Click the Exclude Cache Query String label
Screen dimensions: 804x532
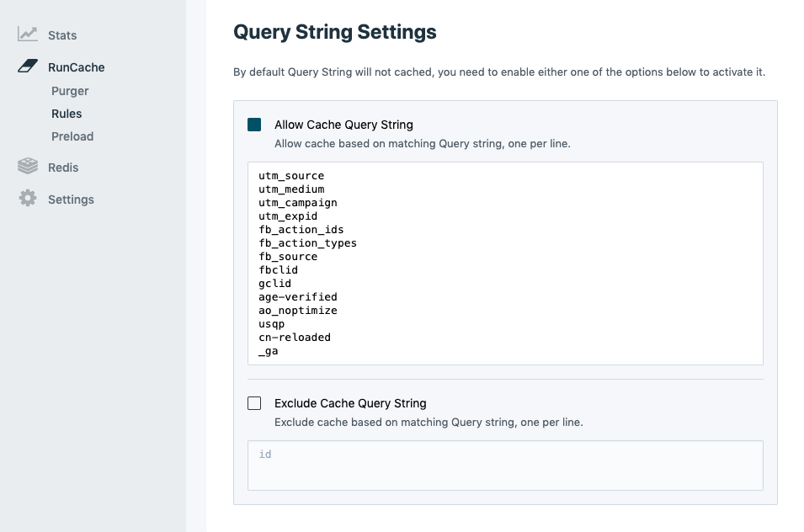point(350,403)
